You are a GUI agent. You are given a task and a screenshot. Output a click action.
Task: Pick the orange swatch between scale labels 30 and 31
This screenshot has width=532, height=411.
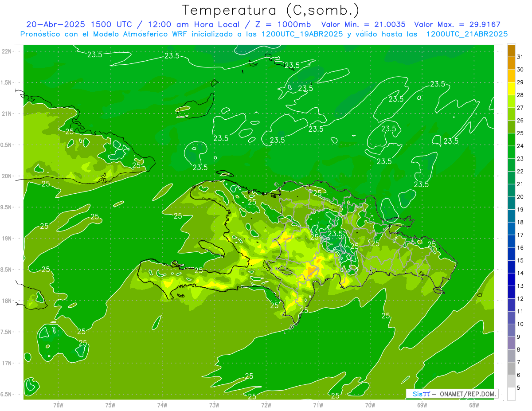tap(511, 63)
